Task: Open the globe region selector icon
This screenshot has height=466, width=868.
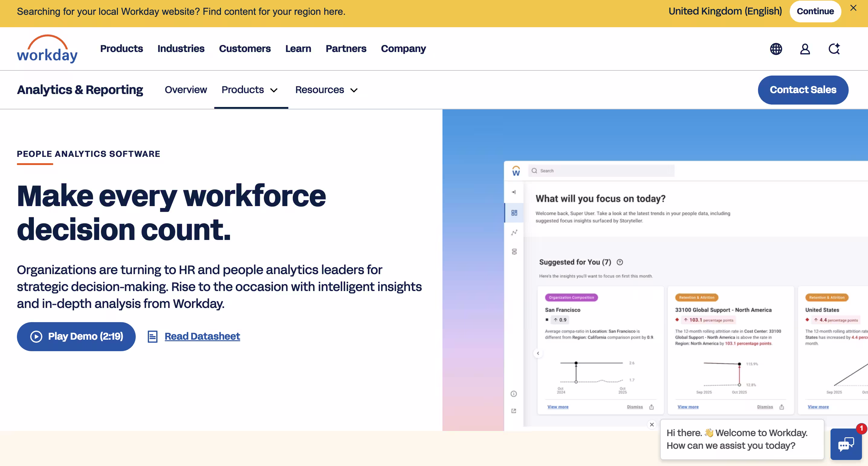Action: [776, 49]
